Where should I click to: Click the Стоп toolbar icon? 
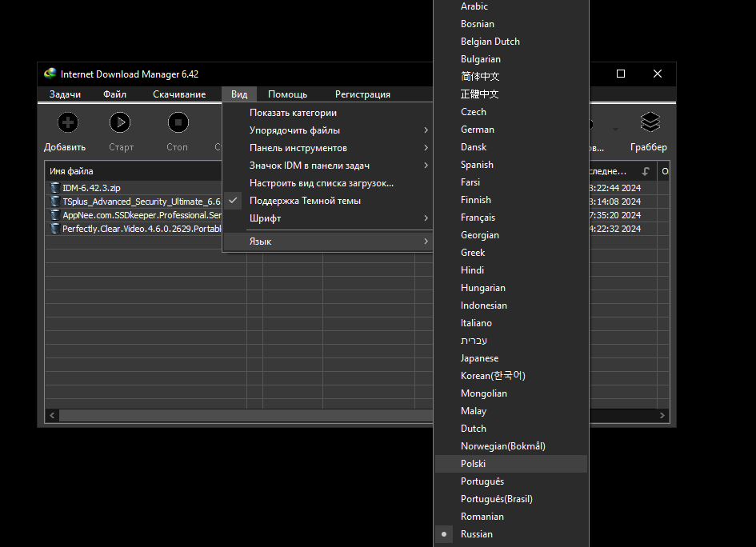pos(178,122)
